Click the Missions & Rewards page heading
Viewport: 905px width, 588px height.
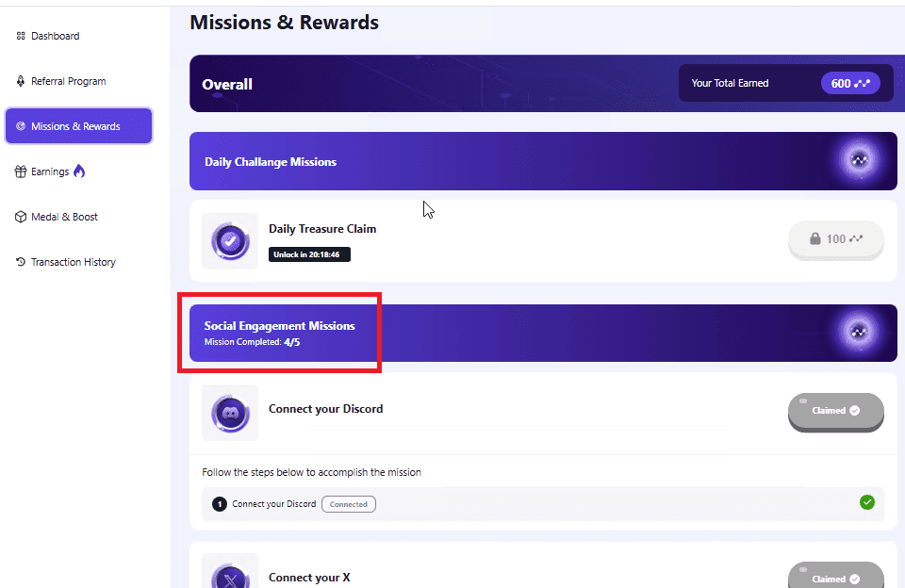coord(285,23)
